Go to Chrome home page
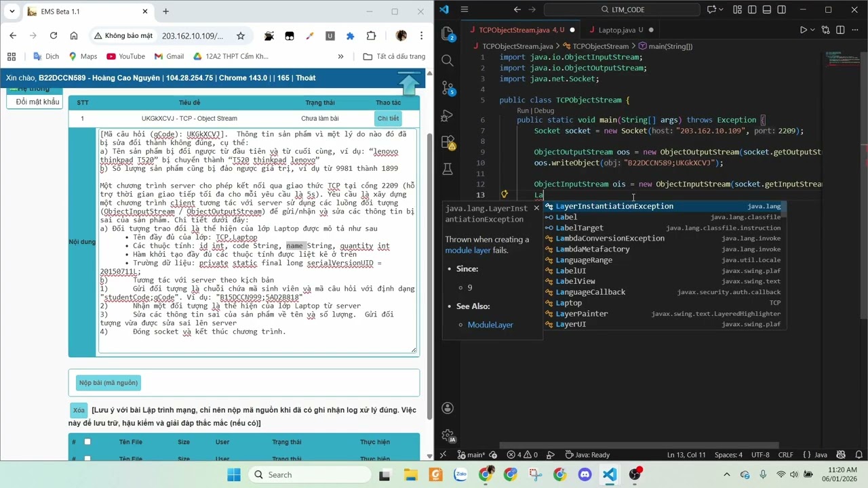The height and width of the screenshot is (488, 868). click(74, 36)
